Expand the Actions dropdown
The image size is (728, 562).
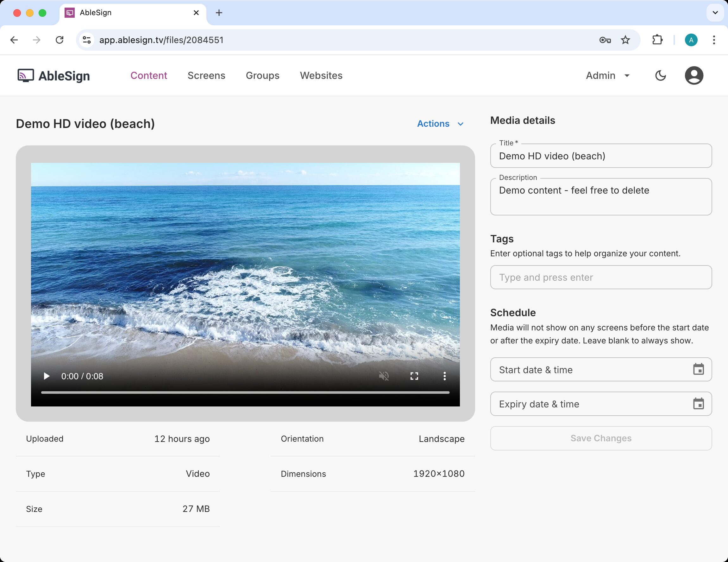pos(440,124)
